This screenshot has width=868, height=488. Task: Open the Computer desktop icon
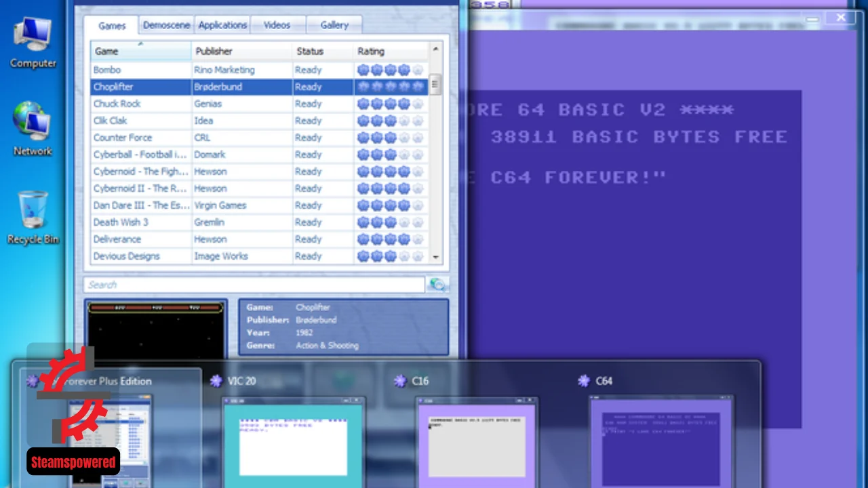click(x=33, y=42)
